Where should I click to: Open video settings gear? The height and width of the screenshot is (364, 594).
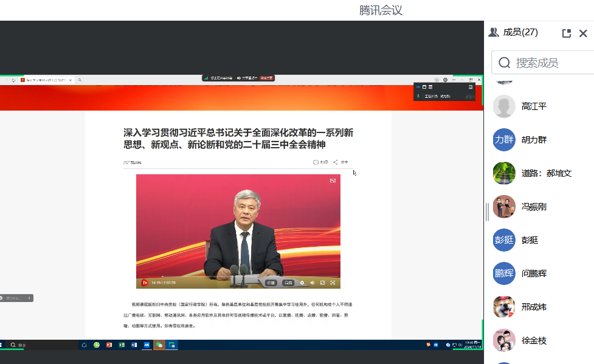click(302, 283)
